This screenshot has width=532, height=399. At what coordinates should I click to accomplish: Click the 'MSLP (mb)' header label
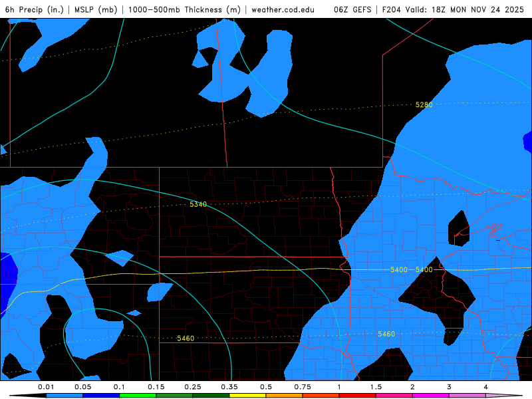(x=96, y=9)
